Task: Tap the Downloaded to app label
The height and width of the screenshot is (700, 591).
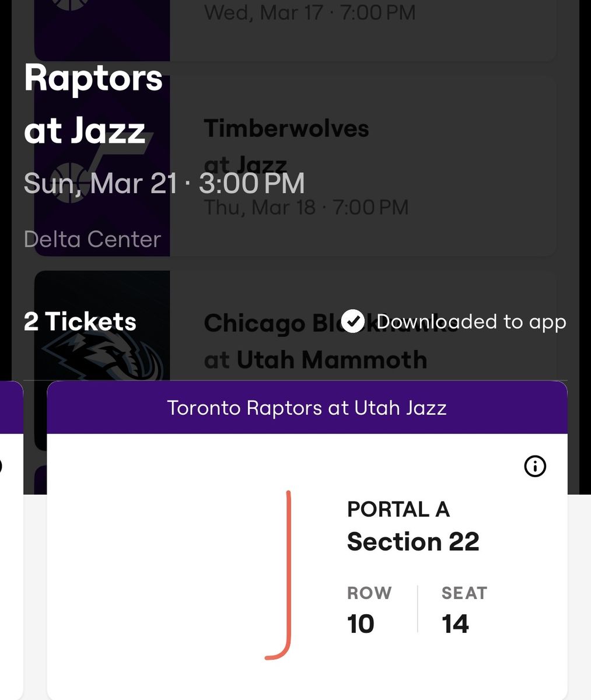Action: coord(471,321)
